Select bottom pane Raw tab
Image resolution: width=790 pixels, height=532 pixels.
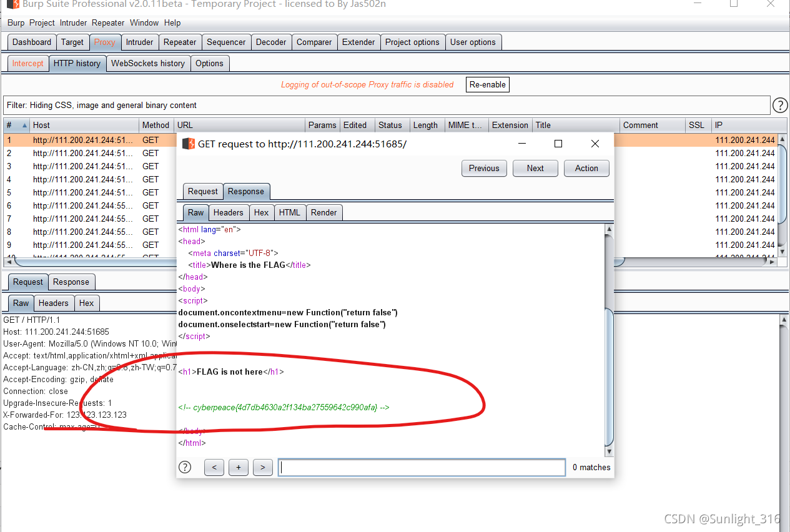(21, 303)
